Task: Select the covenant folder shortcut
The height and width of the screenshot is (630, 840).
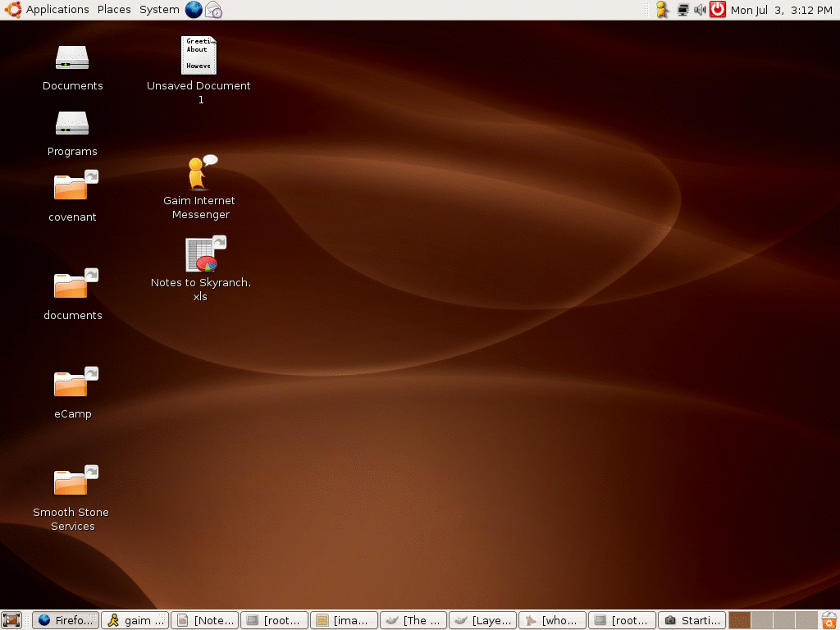Action: (72, 188)
